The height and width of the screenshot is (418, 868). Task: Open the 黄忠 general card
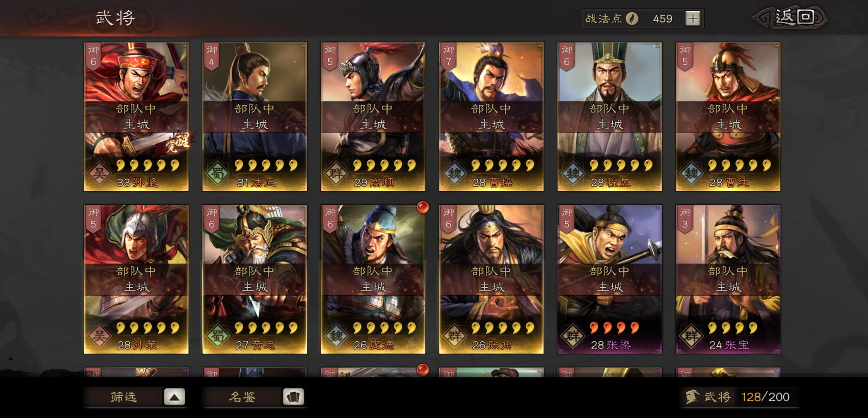coord(255,279)
